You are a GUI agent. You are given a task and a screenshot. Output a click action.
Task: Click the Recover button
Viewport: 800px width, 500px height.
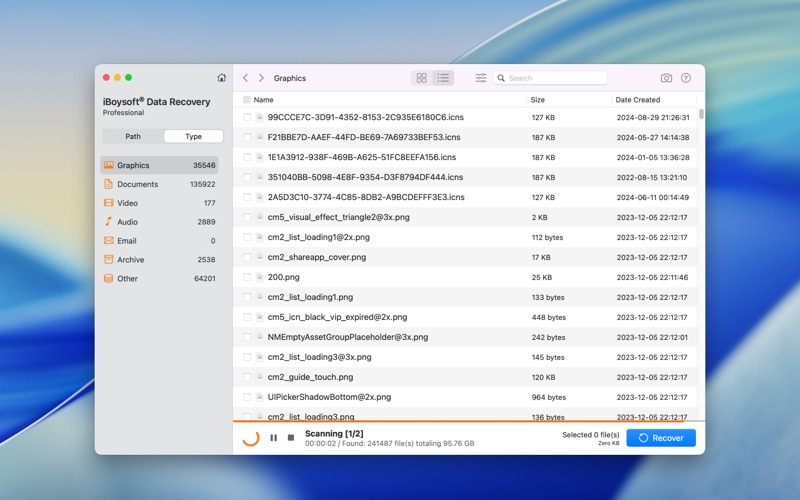(x=661, y=438)
